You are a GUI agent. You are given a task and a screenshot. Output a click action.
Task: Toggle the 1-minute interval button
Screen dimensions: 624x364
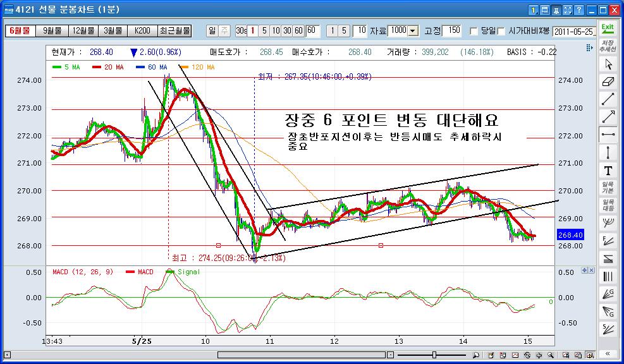[x=253, y=30]
